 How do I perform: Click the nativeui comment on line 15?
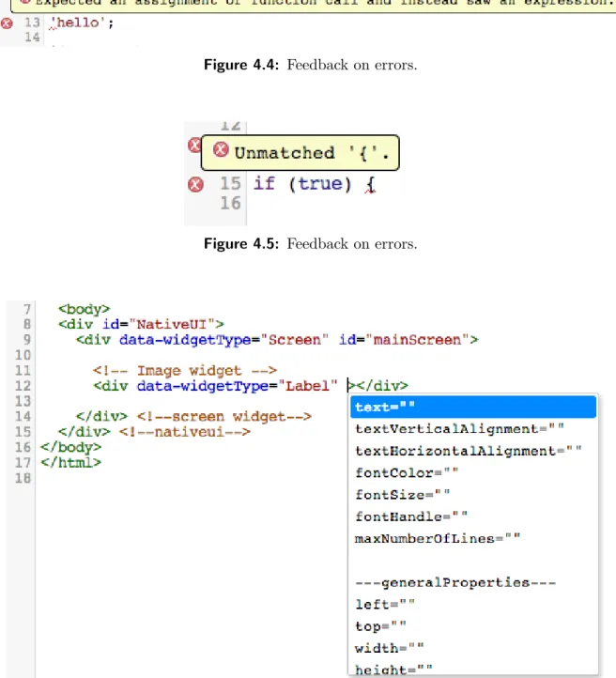(185, 432)
